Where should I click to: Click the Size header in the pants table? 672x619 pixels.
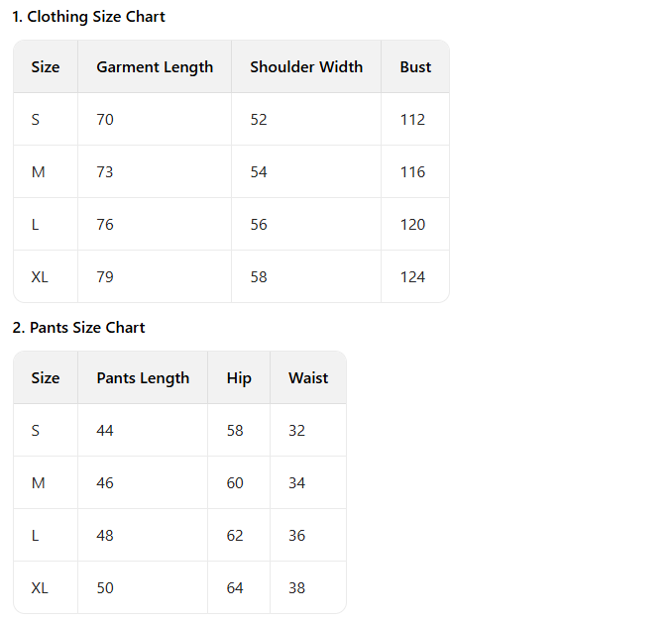[x=46, y=378]
